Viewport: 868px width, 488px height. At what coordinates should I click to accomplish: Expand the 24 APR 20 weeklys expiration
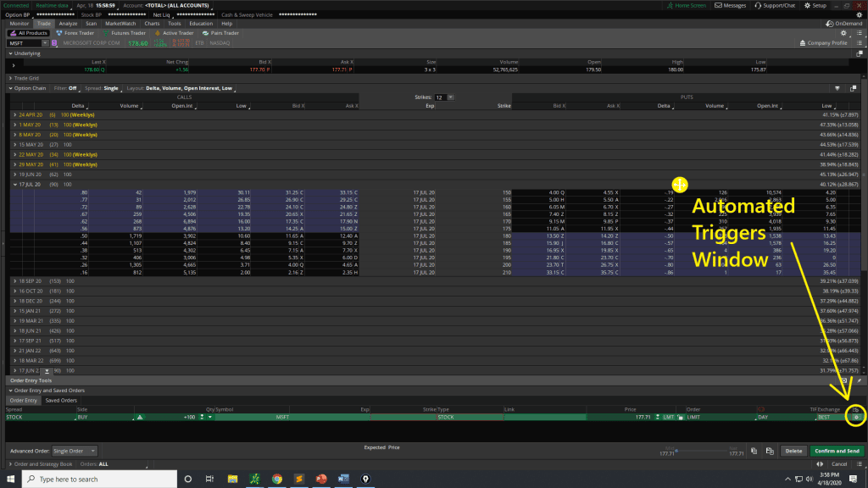click(14, 114)
